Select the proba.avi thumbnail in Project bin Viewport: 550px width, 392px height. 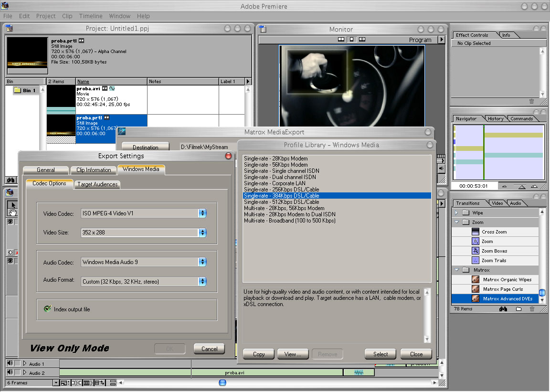61,100
